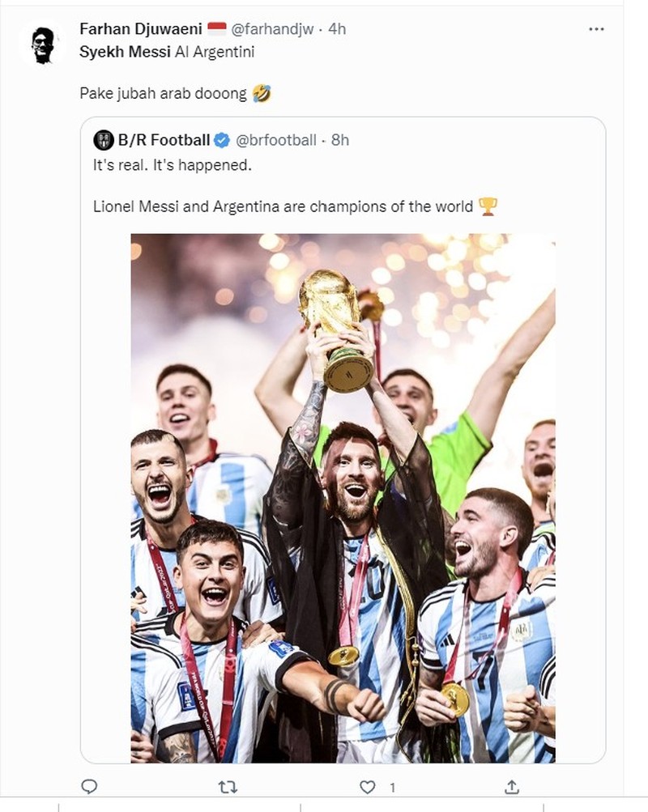Screen dimensions: 648x812
Task: Open the three-dot tweet options menu
Action: [597, 29]
